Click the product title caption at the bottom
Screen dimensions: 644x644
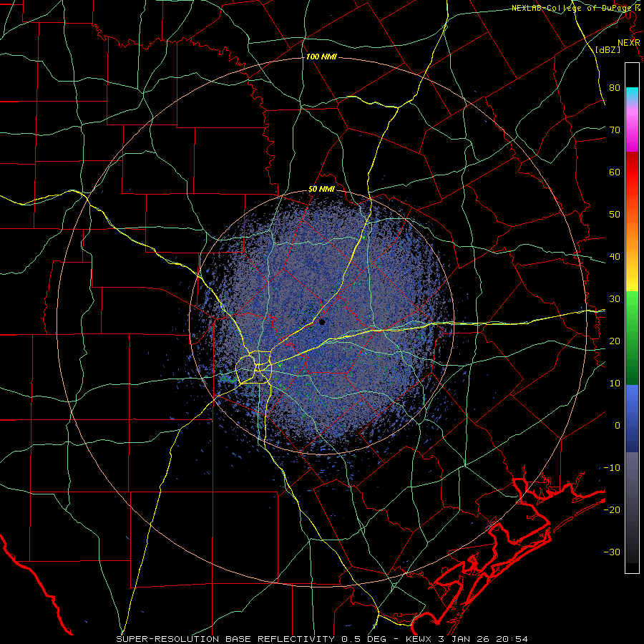click(321, 639)
